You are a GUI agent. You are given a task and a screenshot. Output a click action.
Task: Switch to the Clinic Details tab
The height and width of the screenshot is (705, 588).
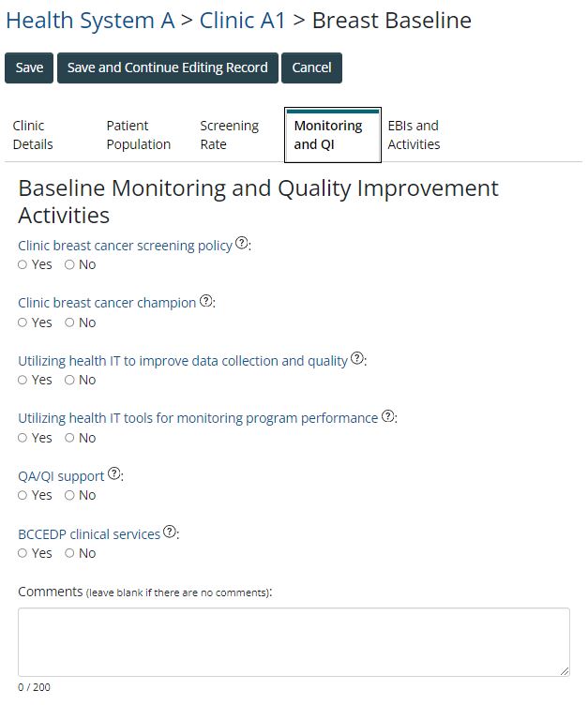[33, 135]
